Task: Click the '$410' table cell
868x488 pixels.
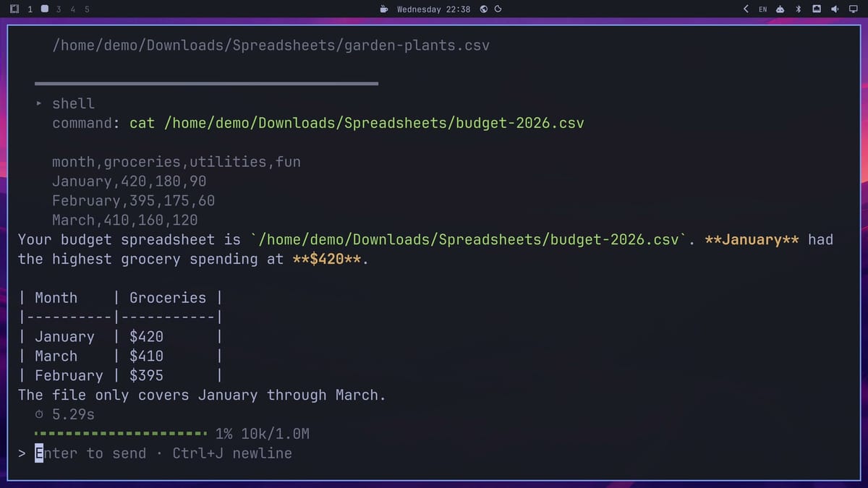Action: (146, 356)
